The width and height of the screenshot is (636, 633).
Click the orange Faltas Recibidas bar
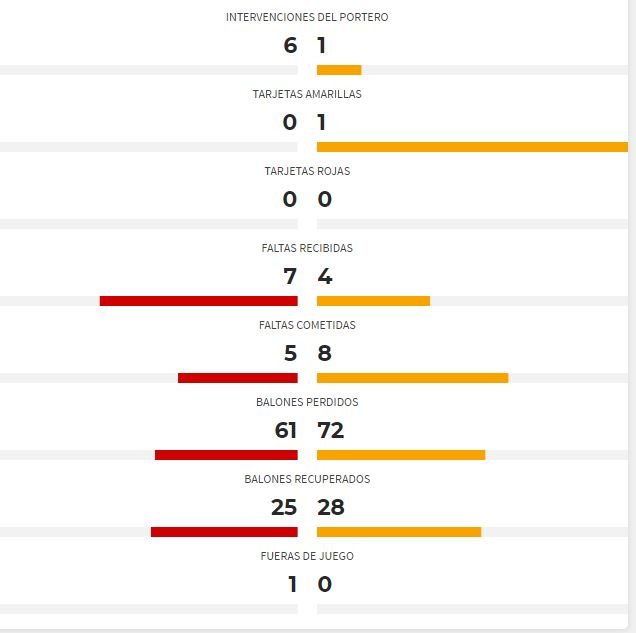coord(374,301)
